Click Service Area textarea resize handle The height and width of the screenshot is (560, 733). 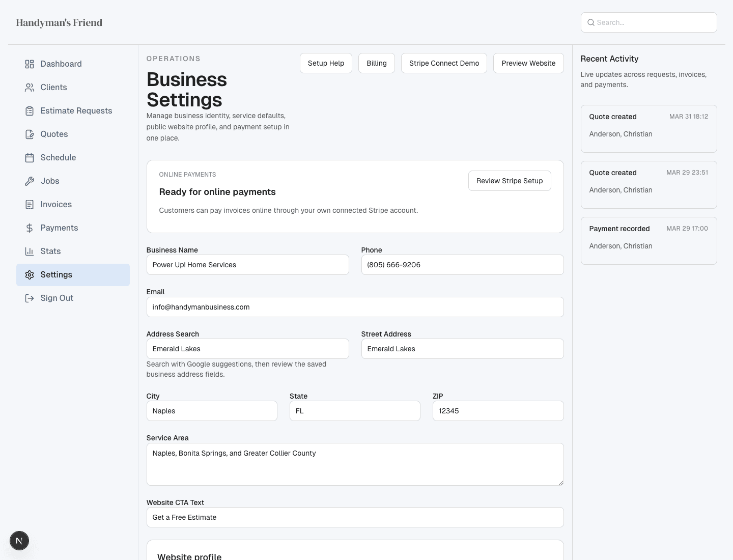coord(561,483)
